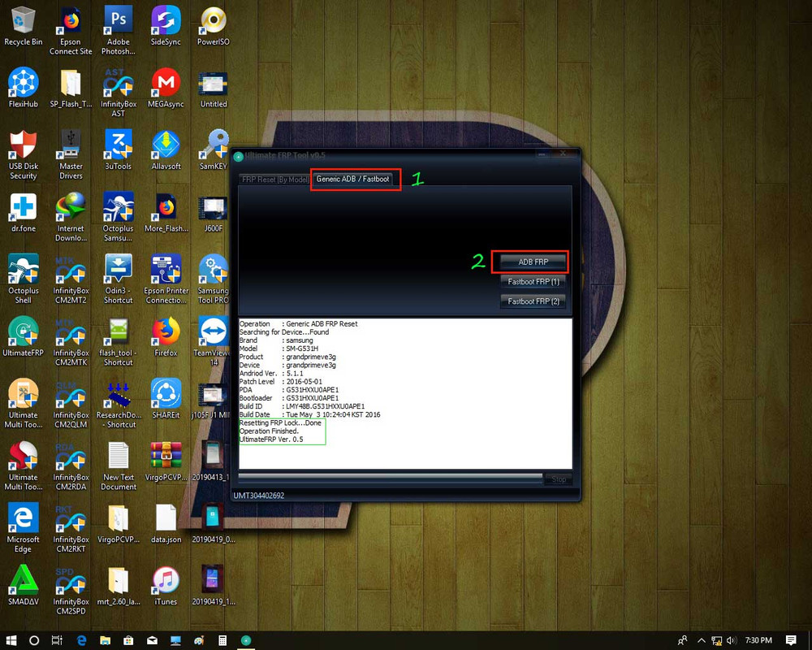
Task: Open the Windows Start menu
Action: pos(11,640)
